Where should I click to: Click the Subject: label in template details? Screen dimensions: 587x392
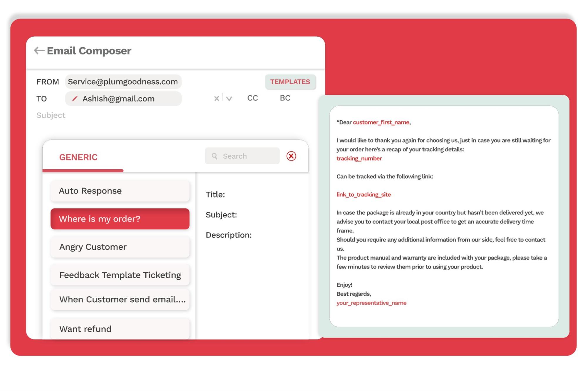[221, 215]
